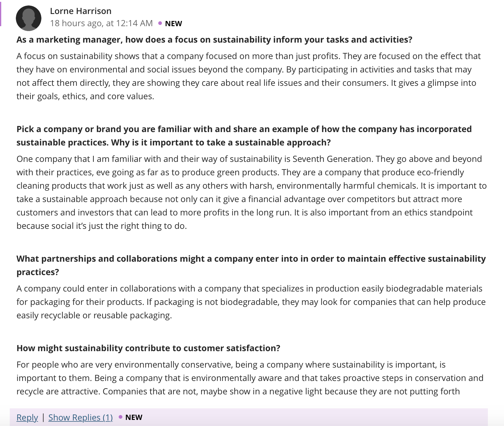Click the paragraph mentioning Seventh Generation
This screenshot has width=504, height=426.
[x=252, y=192]
